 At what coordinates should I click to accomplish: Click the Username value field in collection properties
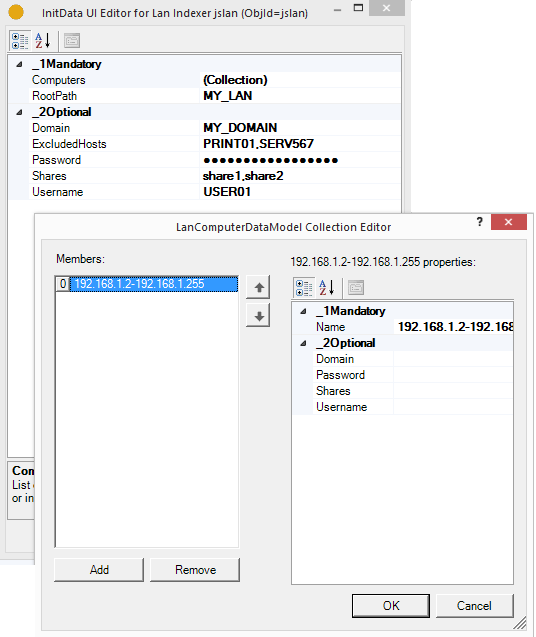point(453,407)
